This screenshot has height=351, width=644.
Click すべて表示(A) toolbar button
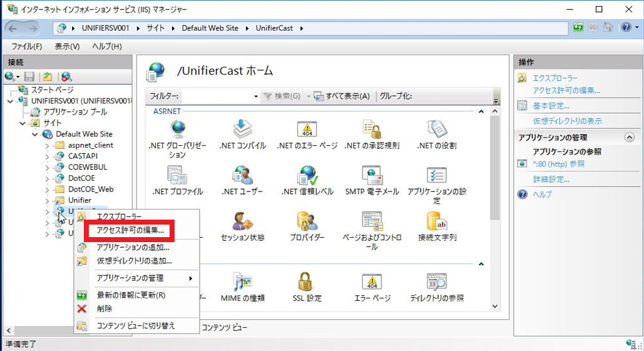[342, 96]
